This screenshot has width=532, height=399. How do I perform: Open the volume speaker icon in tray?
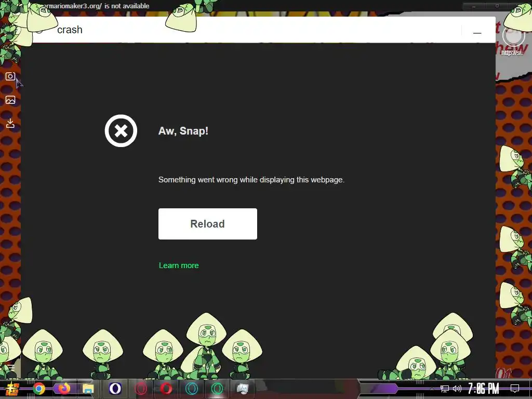coord(457,389)
